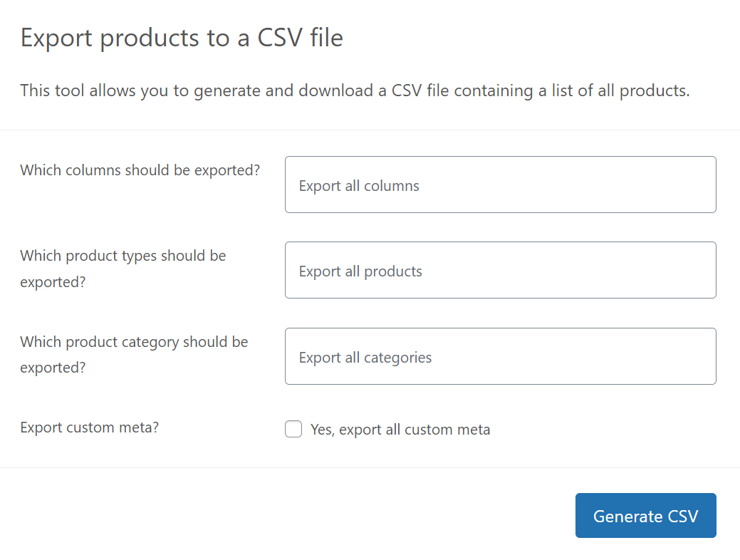Click the Generate CSV button
This screenshot has height=560, width=740.
tap(645, 515)
